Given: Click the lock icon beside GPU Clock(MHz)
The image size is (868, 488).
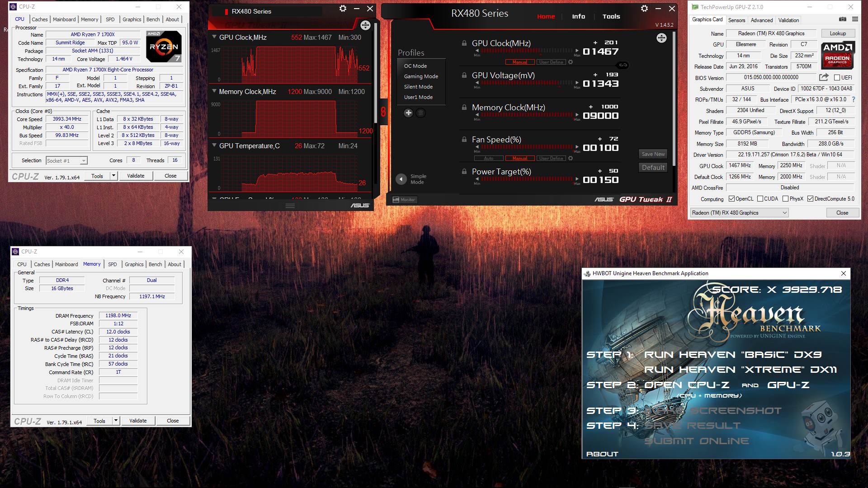Looking at the screenshot, I should pos(464,43).
